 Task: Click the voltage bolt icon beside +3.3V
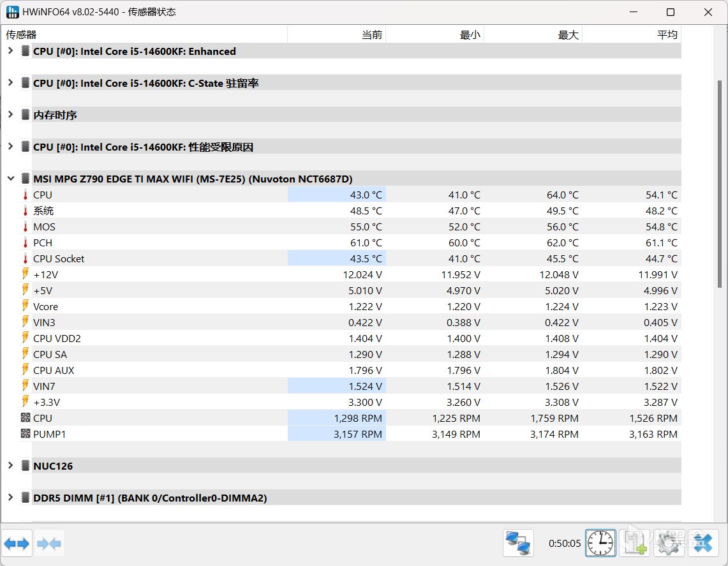point(26,402)
